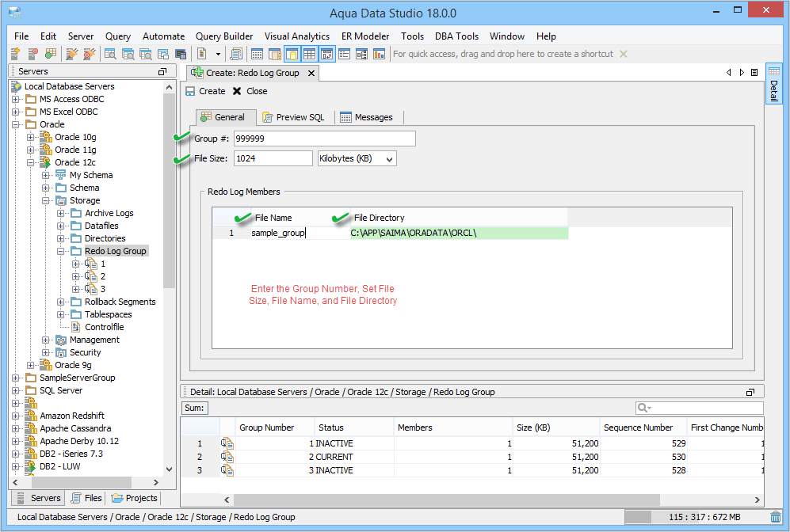Image resolution: width=790 pixels, height=532 pixels.
Task: Close the Create: Redo Log Group tab
Action: (x=311, y=74)
